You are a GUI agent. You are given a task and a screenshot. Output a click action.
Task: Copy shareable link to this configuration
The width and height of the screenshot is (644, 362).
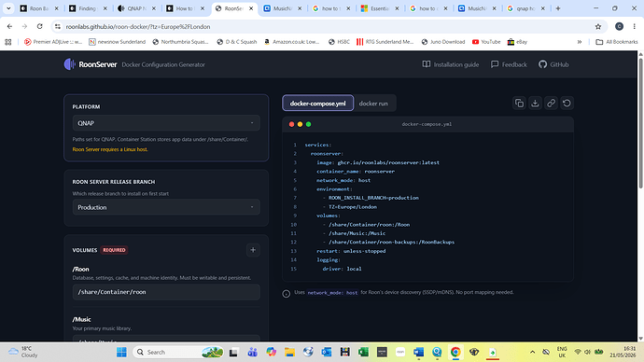[551, 104]
